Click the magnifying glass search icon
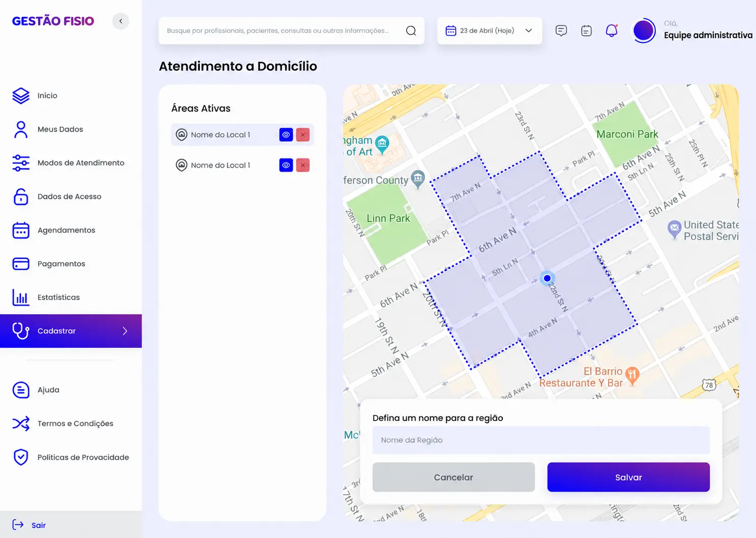 pos(411,31)
